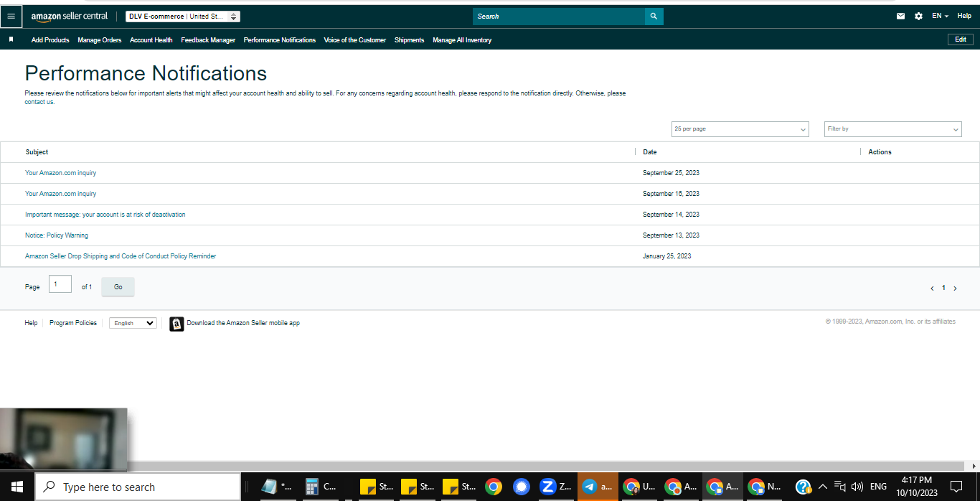The height and width of the screenshot is (501, 980).
Task: Expand the 25 per page dropdown
Action: tap(740, 129)
